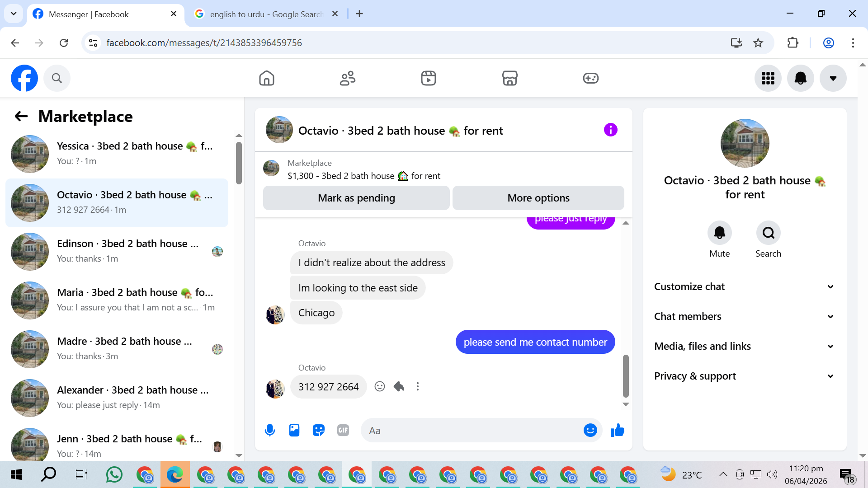Expand the Customize chat section

(x=744, y=287)
